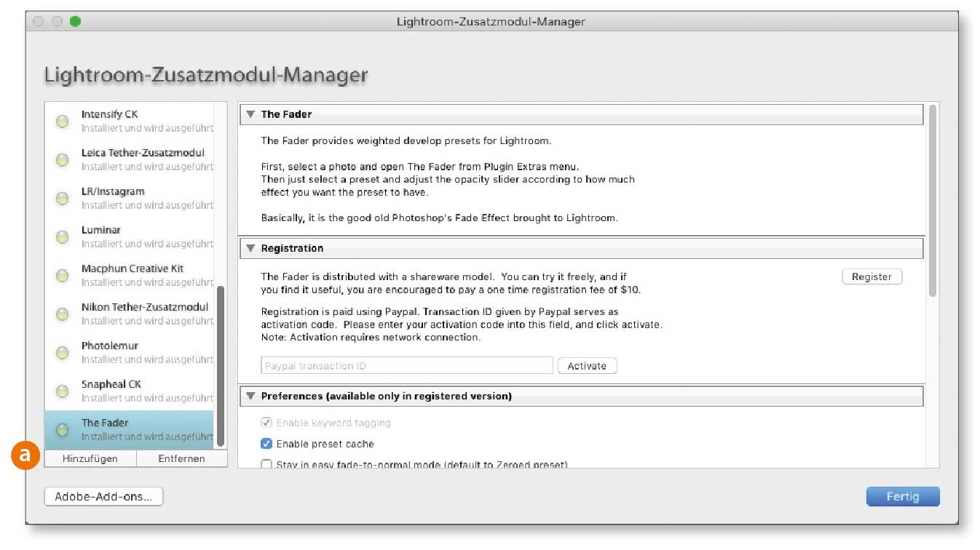Collapse The Fader section
The image size is (980, 550).
point(250,114)
